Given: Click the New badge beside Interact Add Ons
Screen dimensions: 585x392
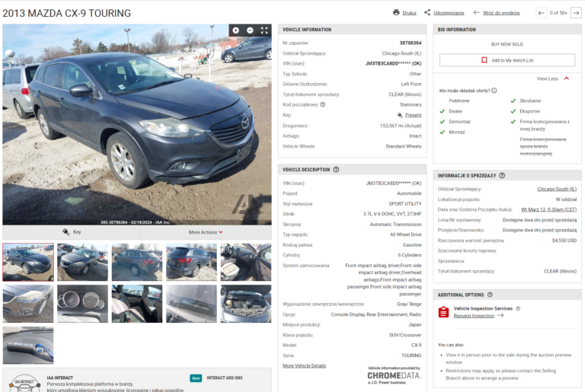Looking at the screenshot, I should (196, 378).
